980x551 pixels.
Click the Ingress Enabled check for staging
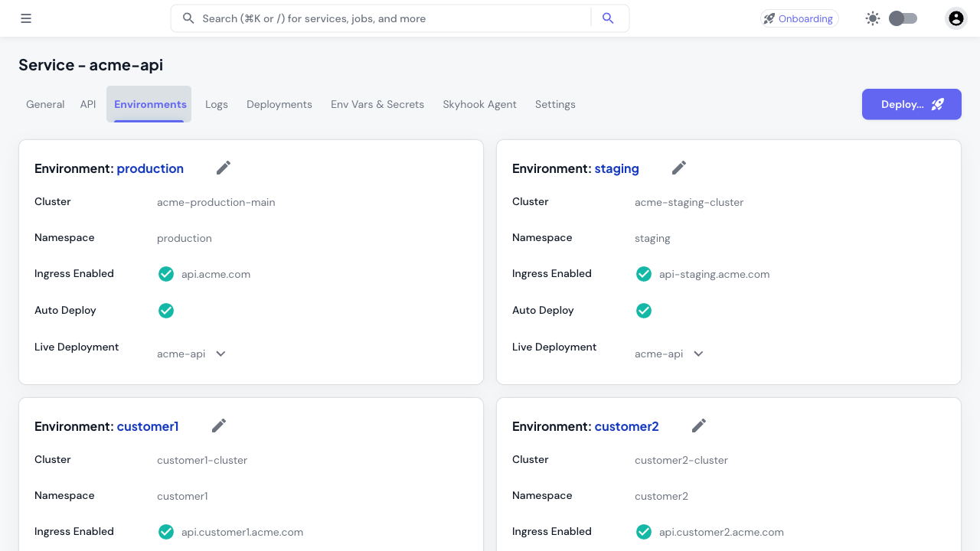point(644,273)
